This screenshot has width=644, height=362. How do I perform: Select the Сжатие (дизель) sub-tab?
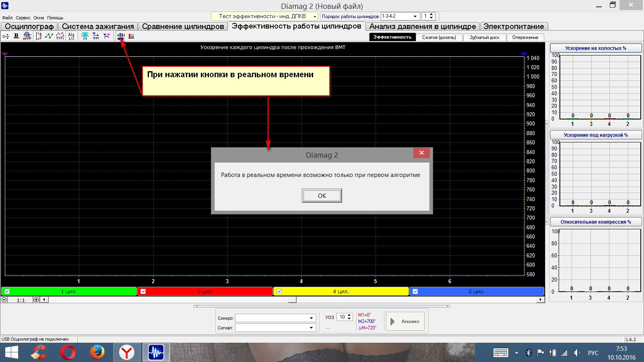tap(439, 37)
